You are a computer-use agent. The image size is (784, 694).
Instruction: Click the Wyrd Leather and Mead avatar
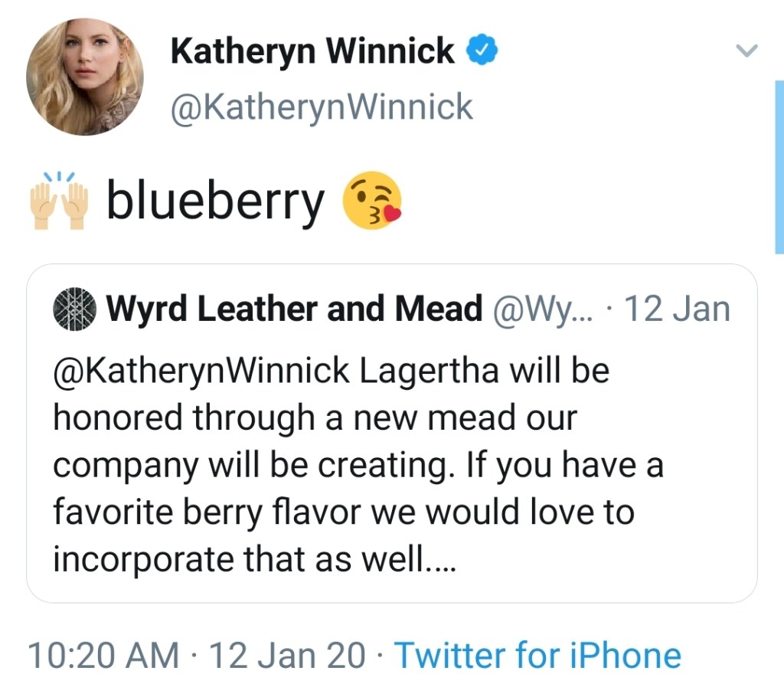coord(74,309)
